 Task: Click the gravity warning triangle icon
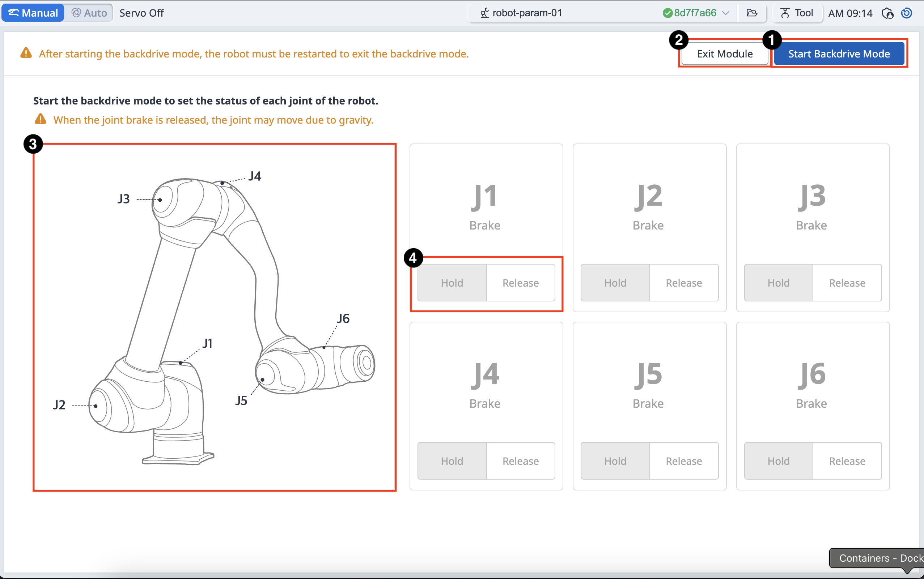pyautogui.click(x=41, y=120)
